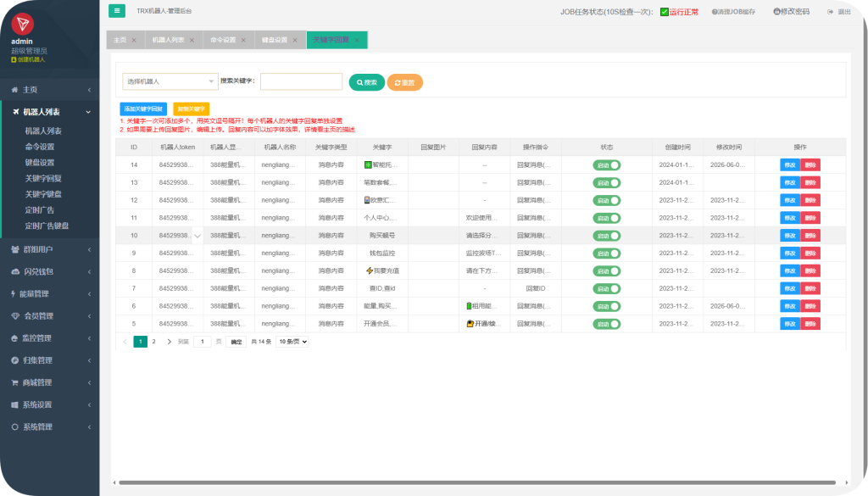Click the 商城管理 cart icon

[x=15, y=382]
